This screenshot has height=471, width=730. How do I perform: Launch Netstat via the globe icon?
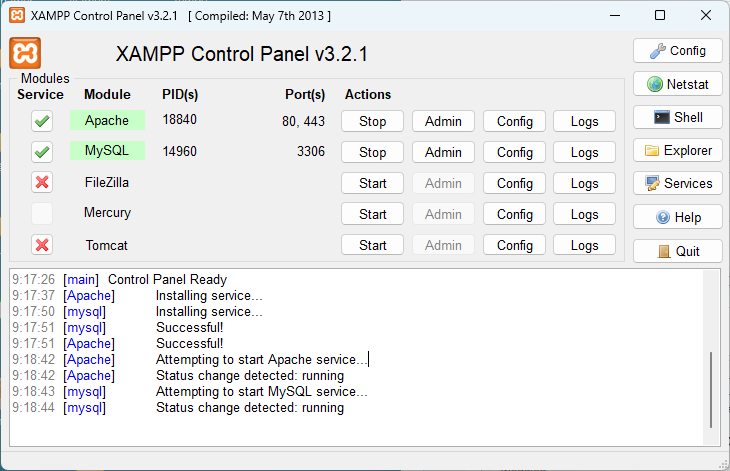point(677,84)
